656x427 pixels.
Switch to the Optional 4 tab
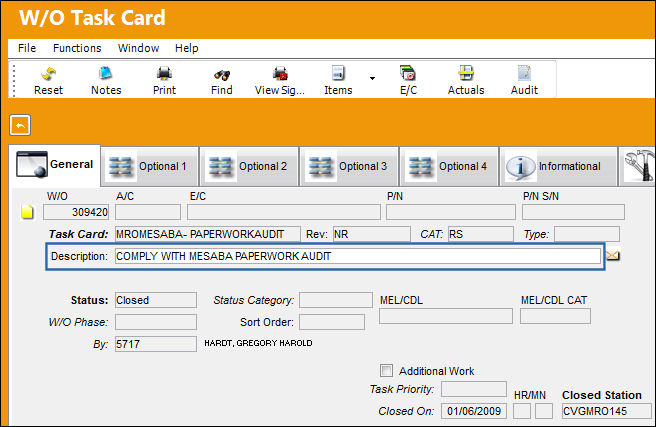tap(449, 166)
